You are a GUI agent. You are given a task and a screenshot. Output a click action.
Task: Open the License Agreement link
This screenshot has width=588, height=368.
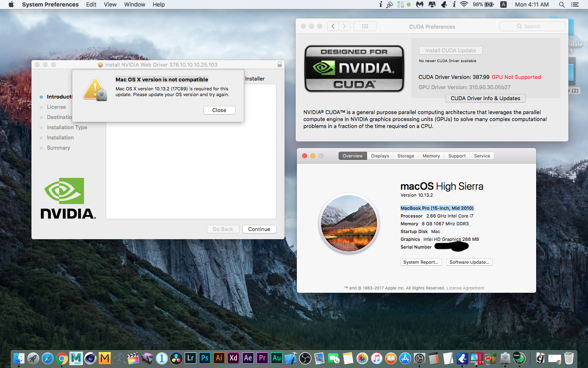point(465,288)
